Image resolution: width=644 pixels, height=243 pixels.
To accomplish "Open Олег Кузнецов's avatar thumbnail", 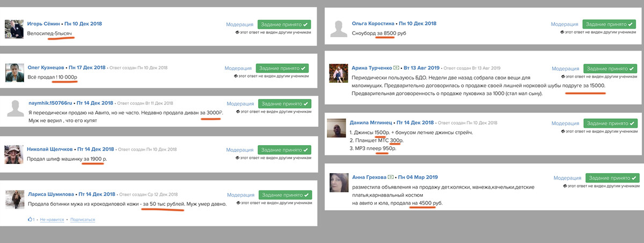I will coord(14,73).
